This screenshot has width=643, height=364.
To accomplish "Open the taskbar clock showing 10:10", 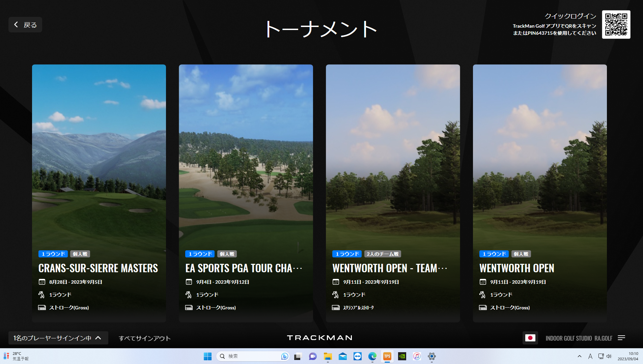I will pos(628,356).
